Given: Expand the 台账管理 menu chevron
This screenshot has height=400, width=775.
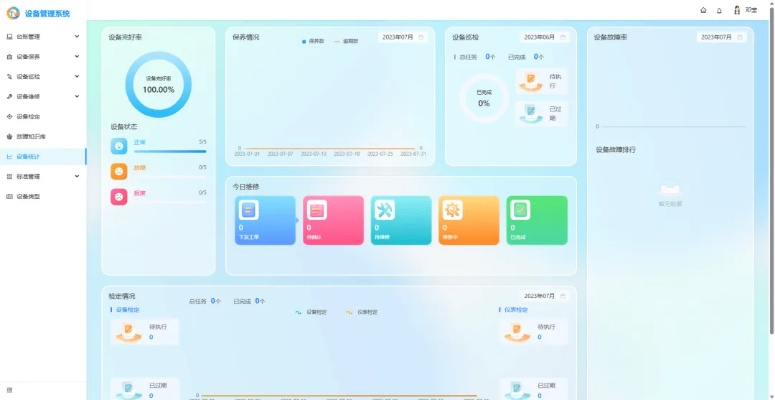Looking at the screenshot, I should point(77,37).
